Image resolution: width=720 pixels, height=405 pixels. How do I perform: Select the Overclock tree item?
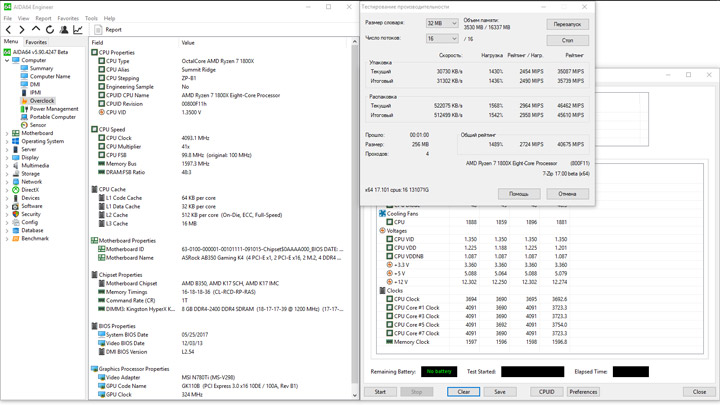[x=42, y=101]
